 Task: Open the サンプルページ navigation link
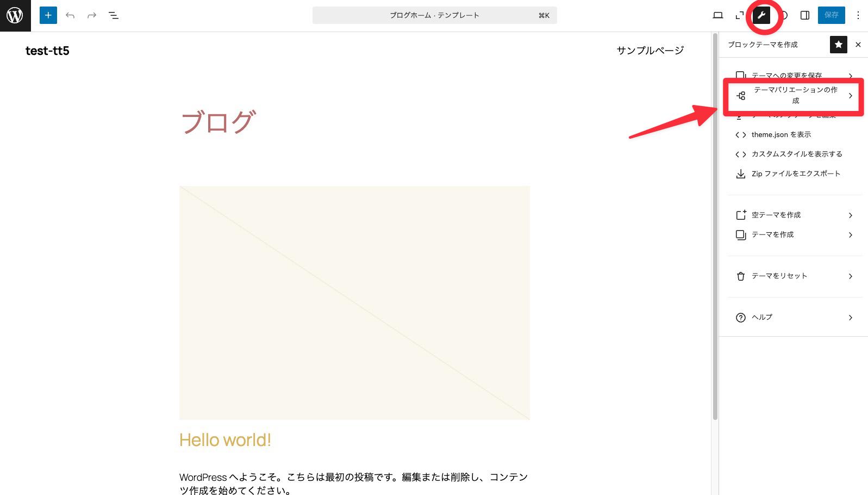coord(650,51)
